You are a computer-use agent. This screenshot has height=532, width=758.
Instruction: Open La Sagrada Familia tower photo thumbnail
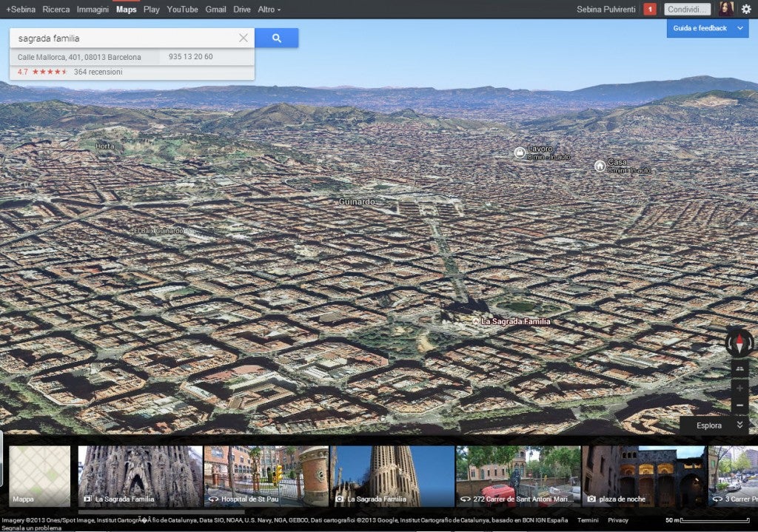tap(392, 476)
